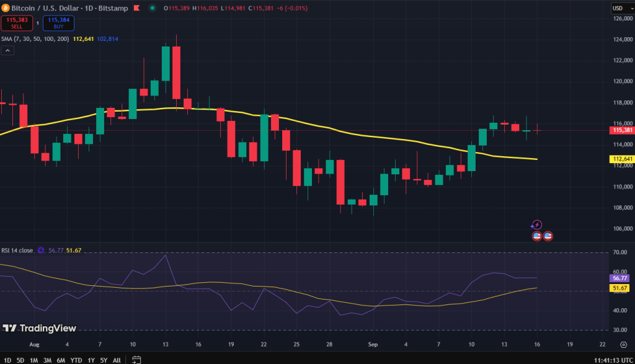Click the RSI 14 close indicator label
The image size is (635, 364).
click(17, 251)
